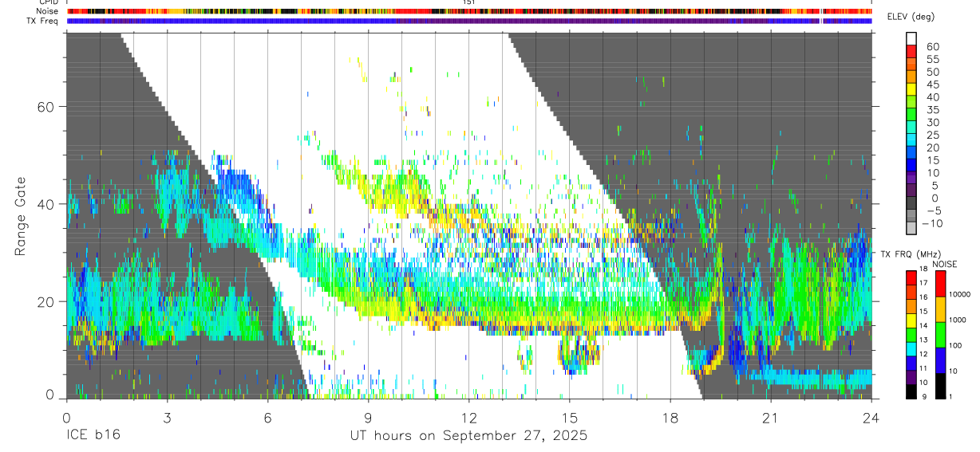
Task: Click the cyan segment of TX FRQ bar
Action: [x=911, y=349]
